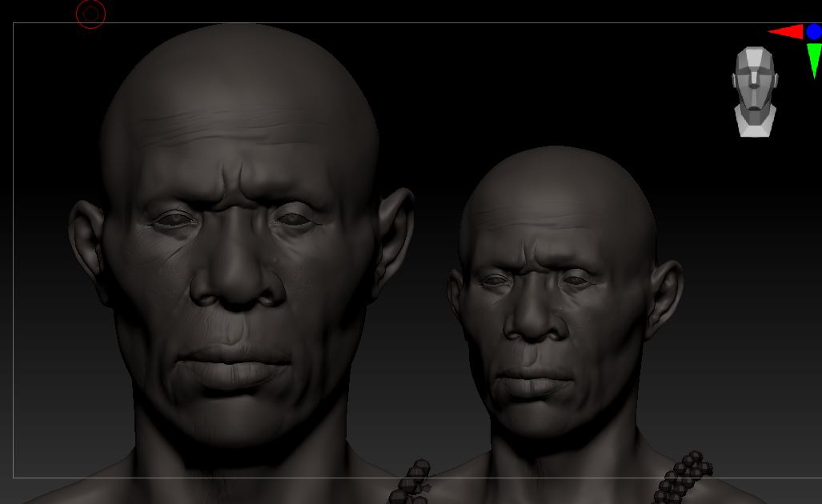Click the green Y-axis cone
This screenshot has width=822, height=504.
pos(814,61)
